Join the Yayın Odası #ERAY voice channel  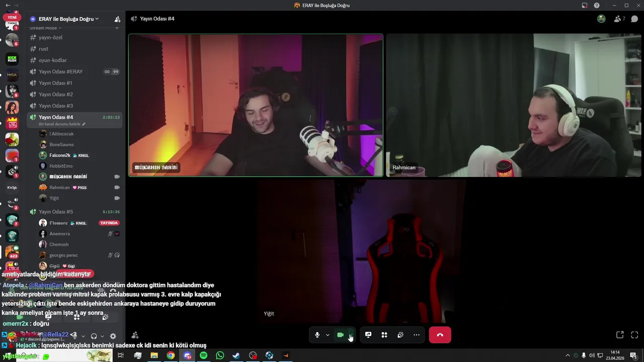pyautogui.click(x=75, y=71)
